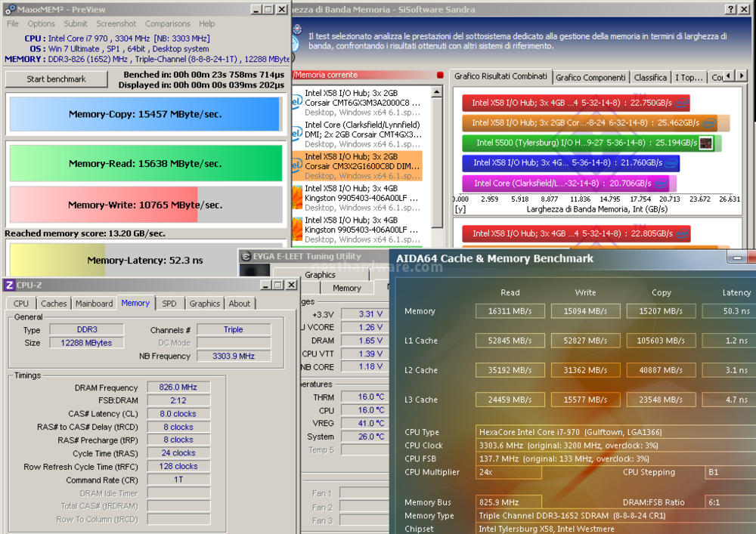Click the Memory-Write result bar
The image size is (756, 534).
[146, 205]
